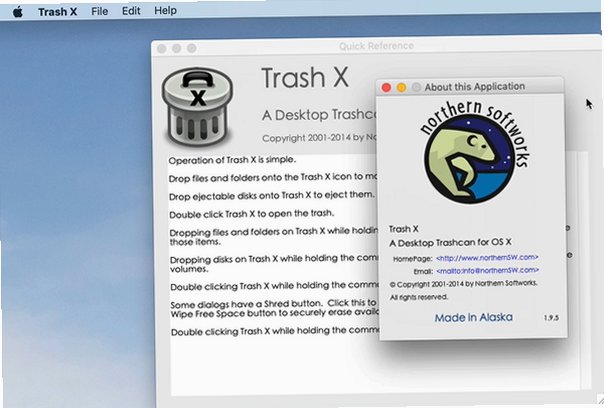Click the disabled zoom button in About window
The width and height of the screenshot is (604, 408).
[416, 87]
